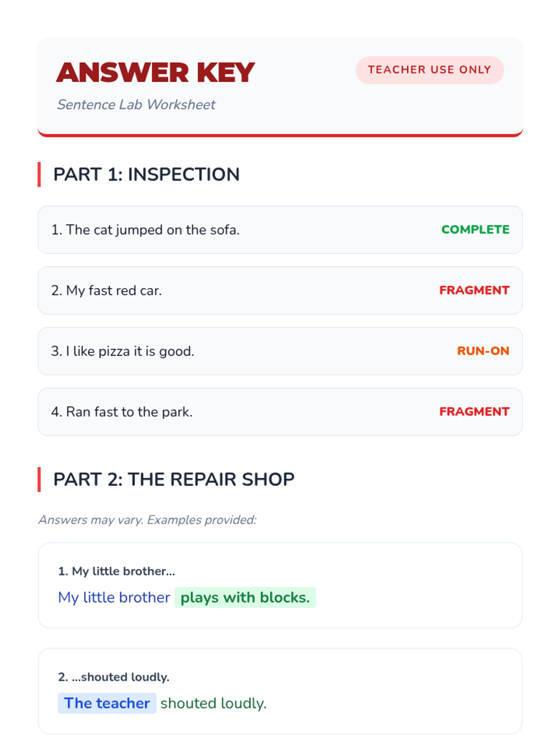This screenshot has height=747, width=560.
Task: Click the green 'shouted loudly.' answer text
Action: (x=213, y=703)
